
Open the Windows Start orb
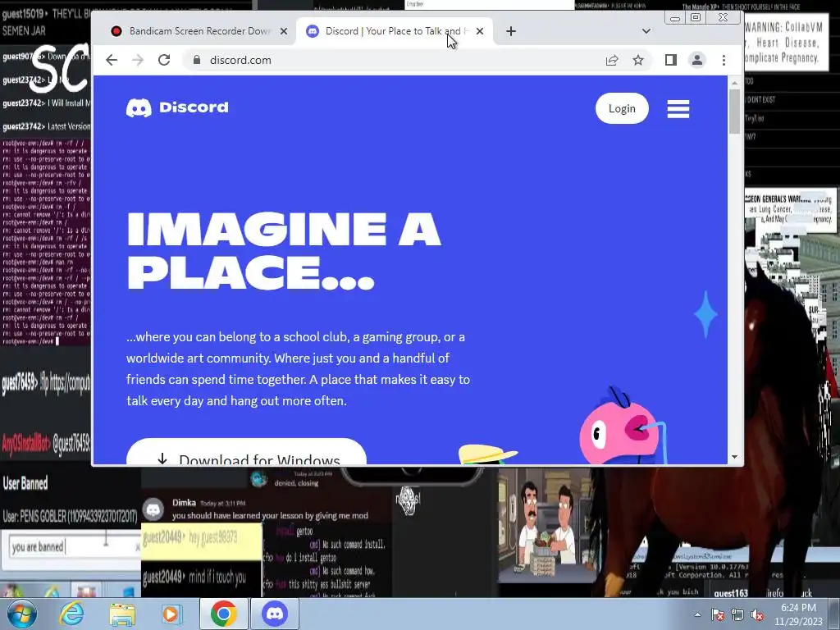(x=22, y=614)
